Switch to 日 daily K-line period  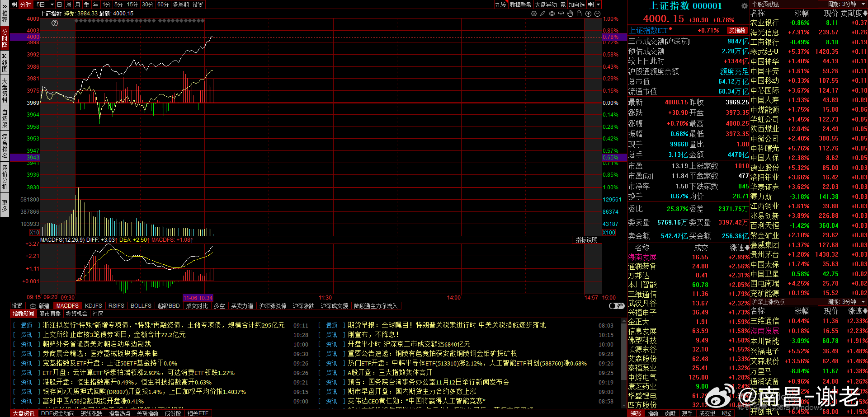pos(59,5)
